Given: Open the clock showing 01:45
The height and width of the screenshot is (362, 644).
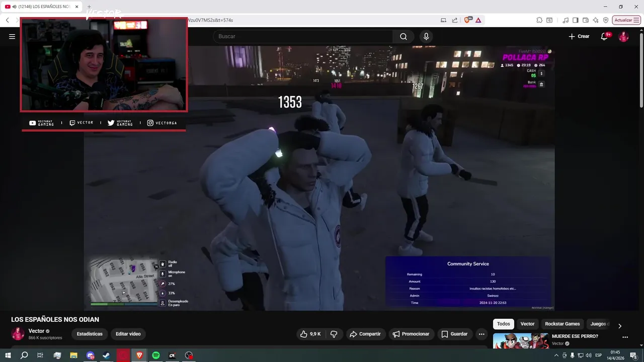Looking at the screenshot, I should [615, 355].
